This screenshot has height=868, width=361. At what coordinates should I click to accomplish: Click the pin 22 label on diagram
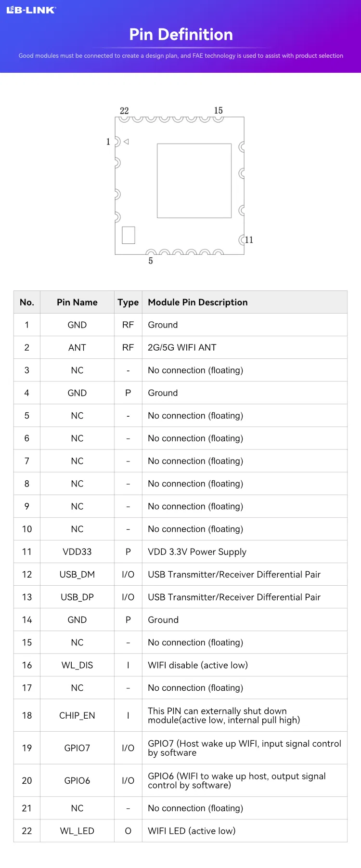pyautogui.click(x=124, y=111)
